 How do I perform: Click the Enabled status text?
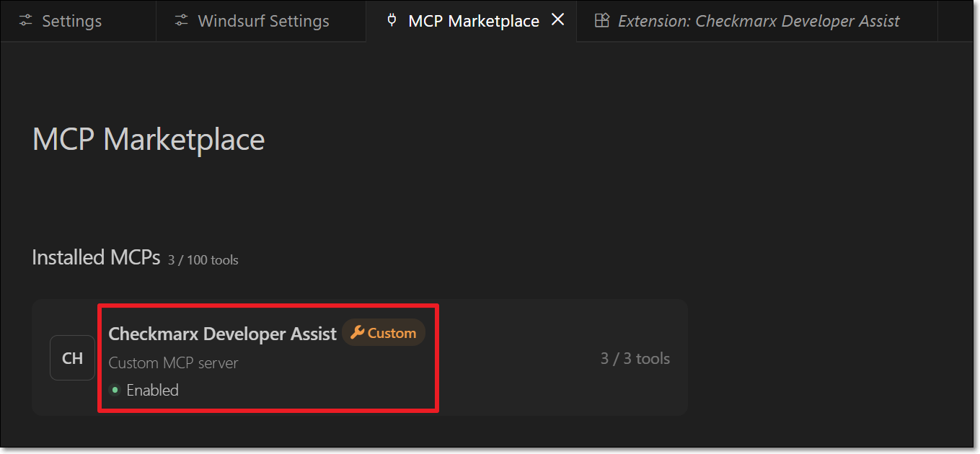coord(152,390)
